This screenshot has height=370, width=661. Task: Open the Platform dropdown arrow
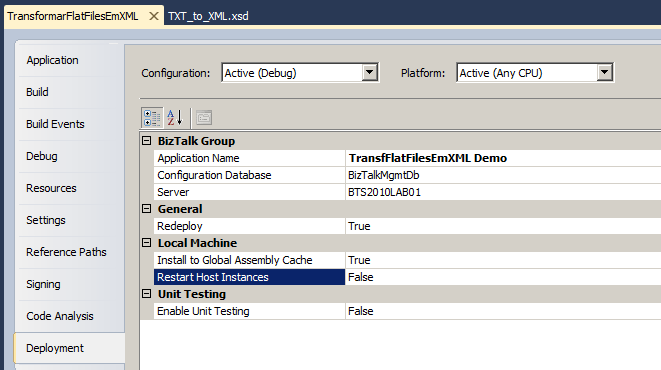point(605,72)
